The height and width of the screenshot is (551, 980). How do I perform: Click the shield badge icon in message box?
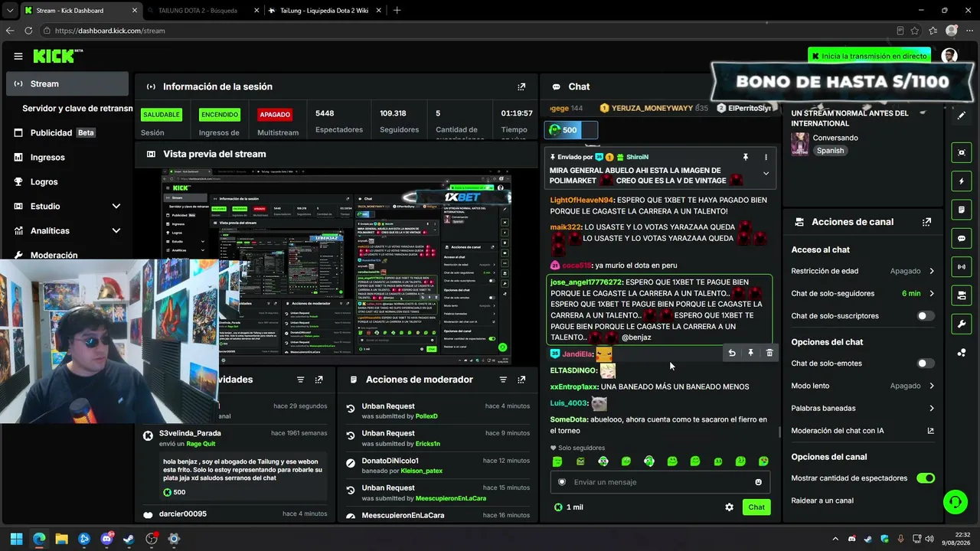562,482
